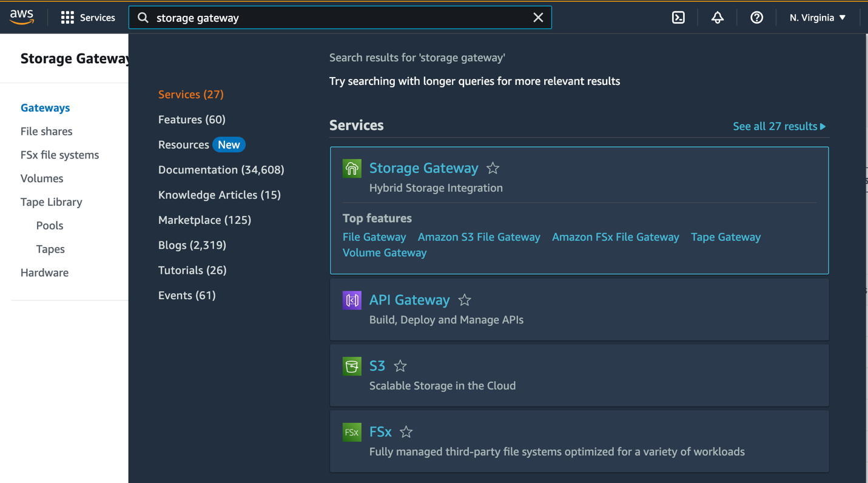Viewport: 868px width, 483px height.
Task: Click the search magnifier icon
Action: tap(143, 17)
